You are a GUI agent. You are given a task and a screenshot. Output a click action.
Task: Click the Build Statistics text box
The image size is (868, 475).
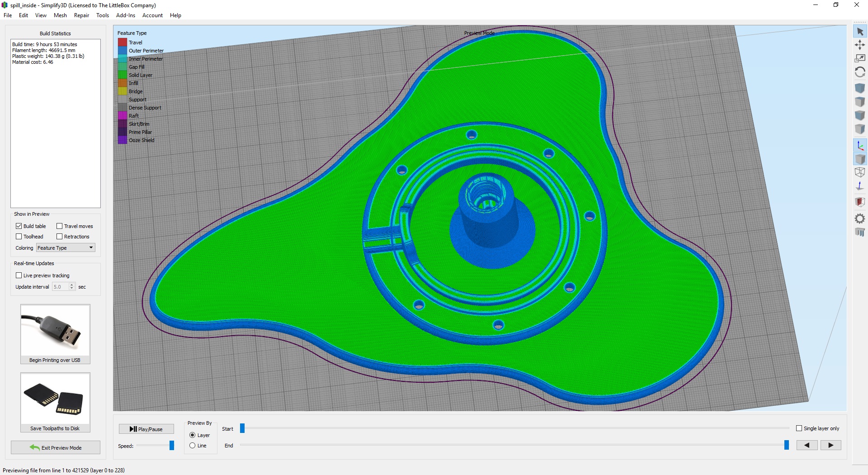coord(56,123)
